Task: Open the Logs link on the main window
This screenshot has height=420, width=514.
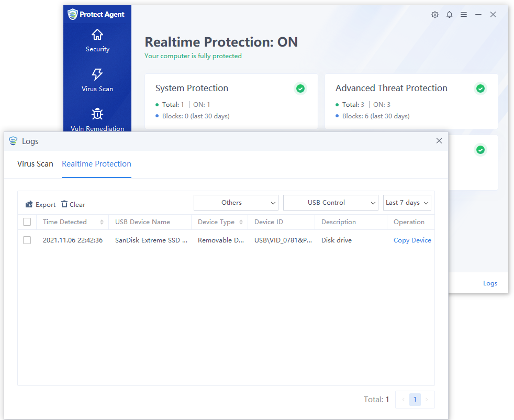Action: coord(490,283)
